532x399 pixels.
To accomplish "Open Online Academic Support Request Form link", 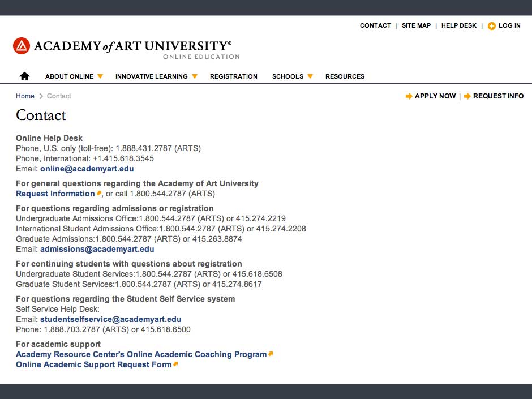I will click(x=93, y=364).
